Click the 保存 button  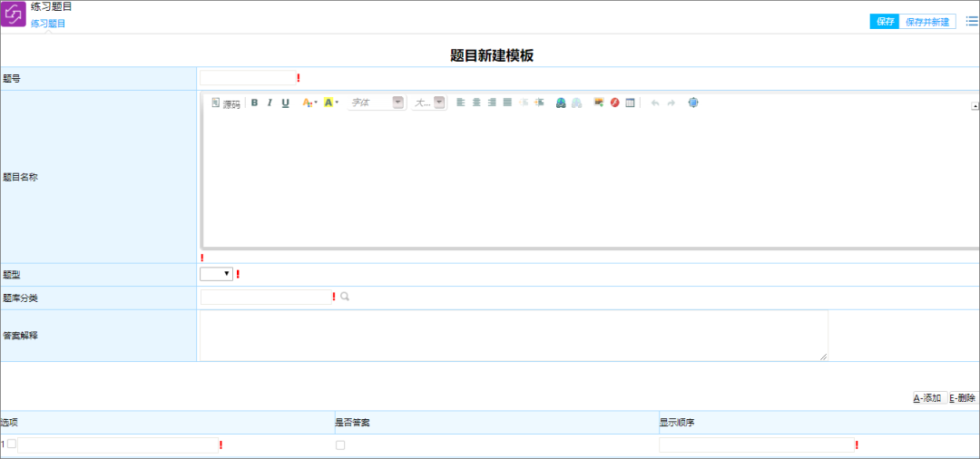[885, 22]
